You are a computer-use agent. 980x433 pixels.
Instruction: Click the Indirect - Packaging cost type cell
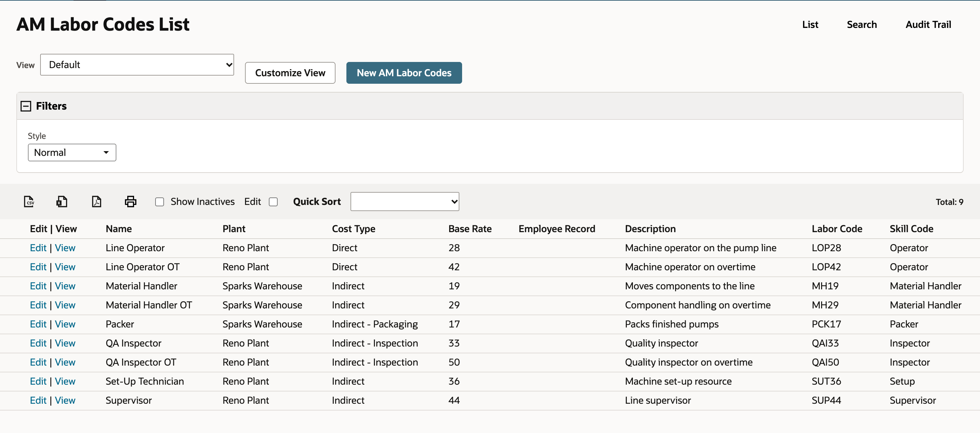click(x=375, y=324)
